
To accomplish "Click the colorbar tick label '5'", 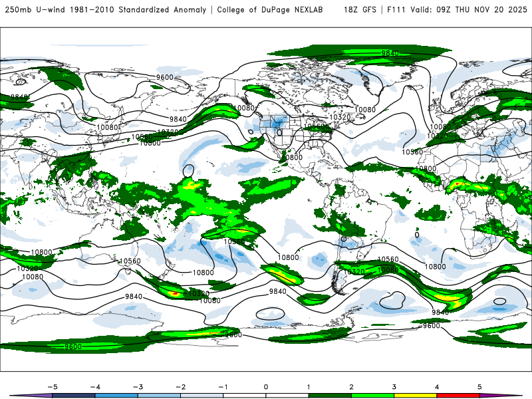I will click(479, 387).
